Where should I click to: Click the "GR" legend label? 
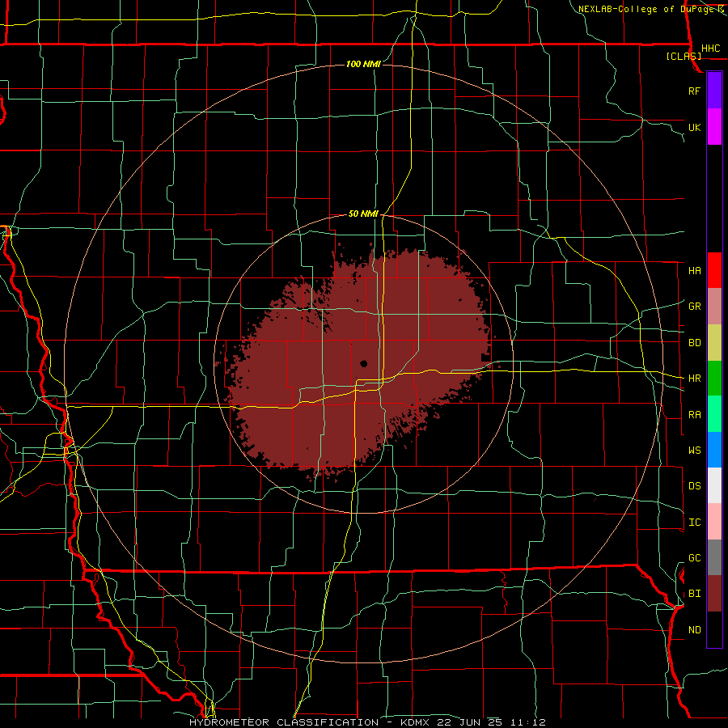694,307
